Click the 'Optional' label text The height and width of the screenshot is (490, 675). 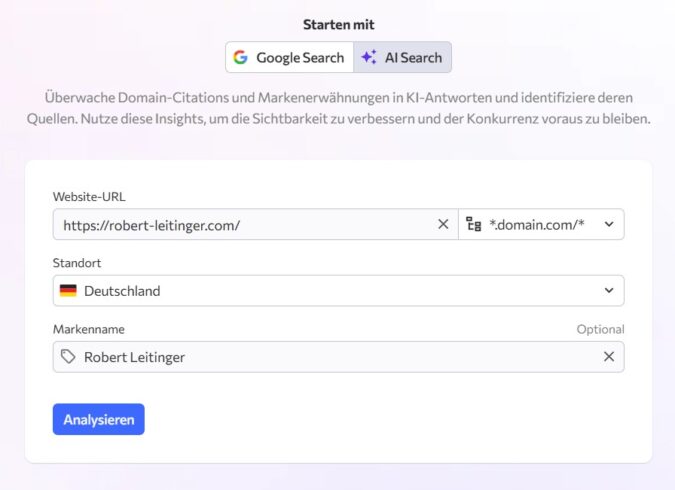point(601,329)
